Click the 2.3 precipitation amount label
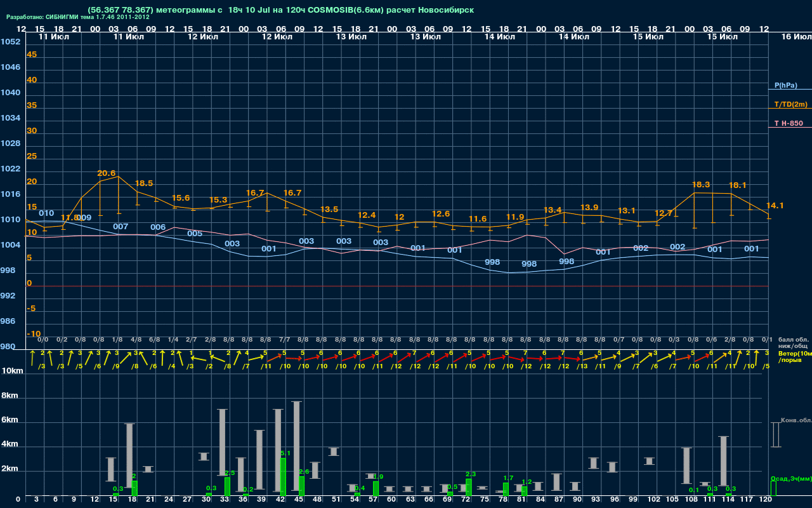Screen dimensions: 812x508 471,474
